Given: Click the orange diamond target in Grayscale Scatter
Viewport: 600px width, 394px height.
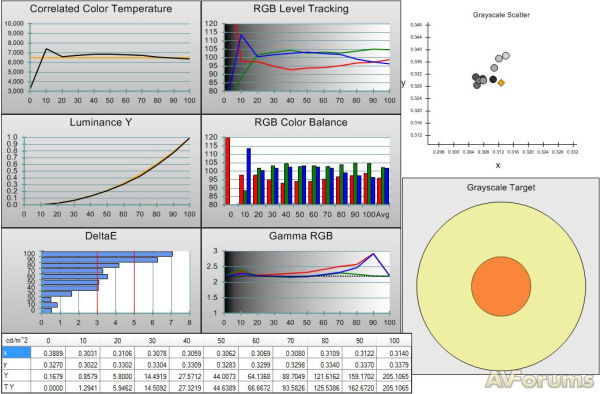Looking at the screenshot, I should (x=501, y=82).
